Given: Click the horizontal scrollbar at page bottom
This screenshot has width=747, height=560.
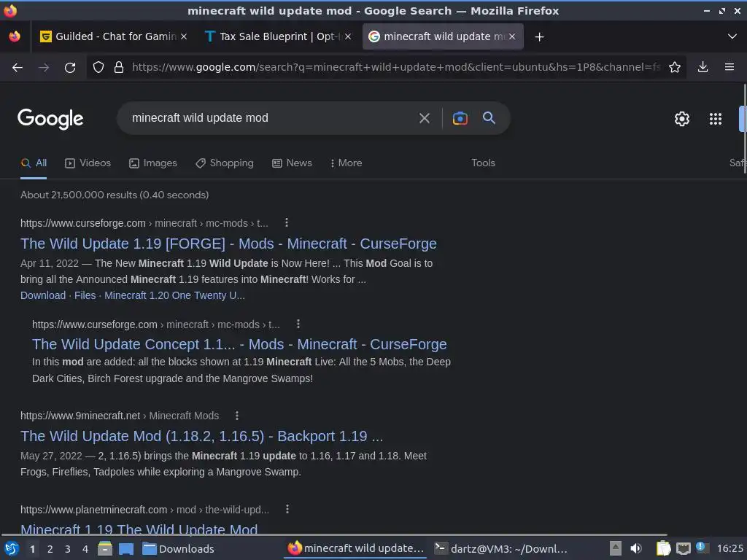Looking at the screenshot, I should (333, 535).
